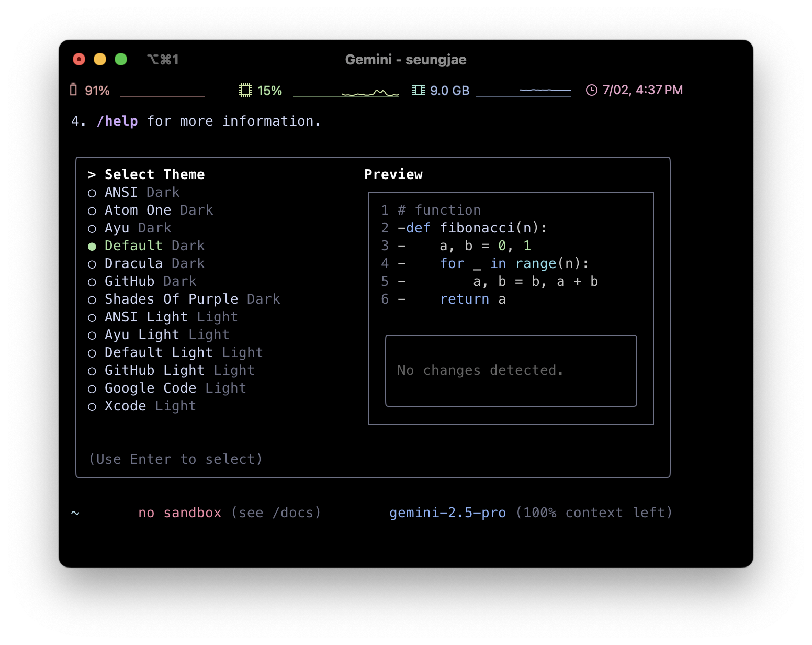Minimize the window with yellow button

[x=100, y=59]
